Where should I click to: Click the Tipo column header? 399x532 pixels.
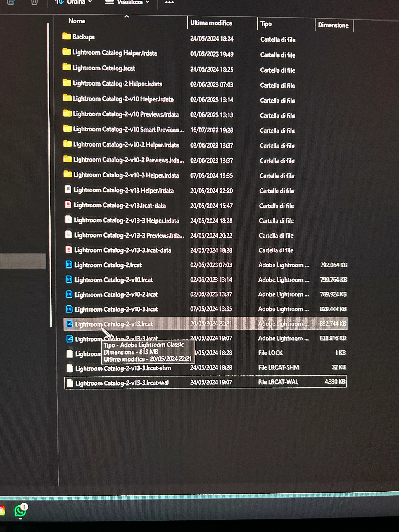coord(266,24)
